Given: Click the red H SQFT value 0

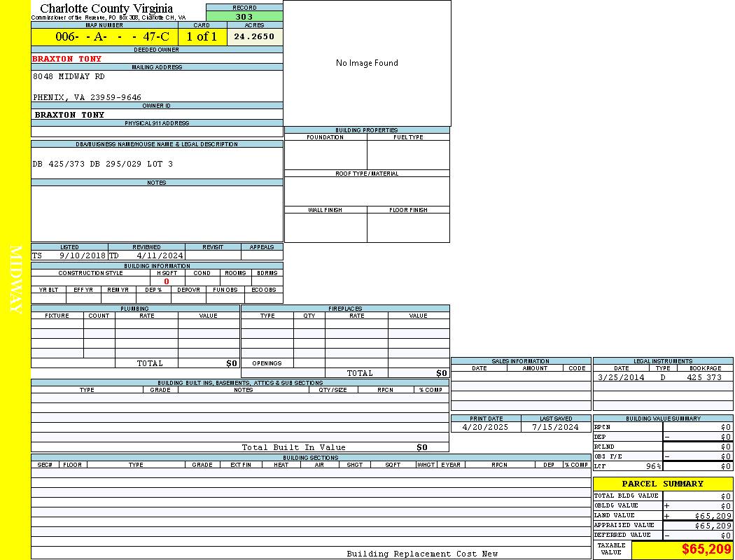Looking at the screenshot, I should [x=167, y=281].
